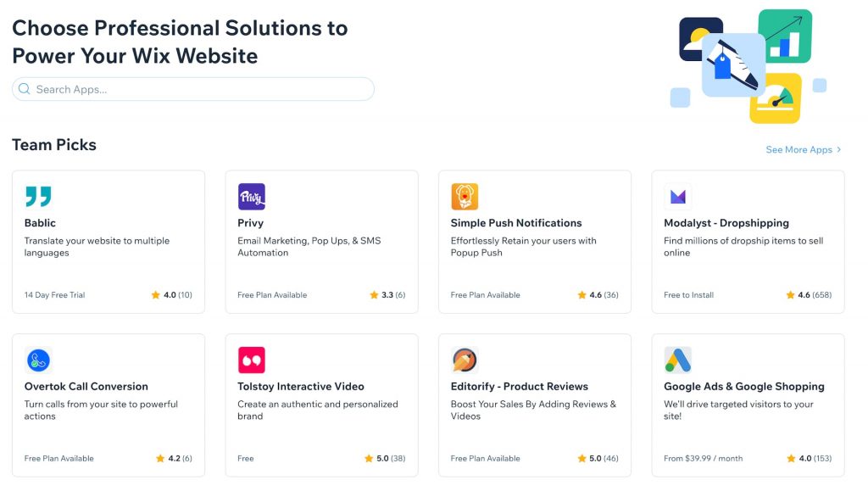Click 'Turn calls from your site' description
Viewport: 868px width, 497px height.
point(101,410)
